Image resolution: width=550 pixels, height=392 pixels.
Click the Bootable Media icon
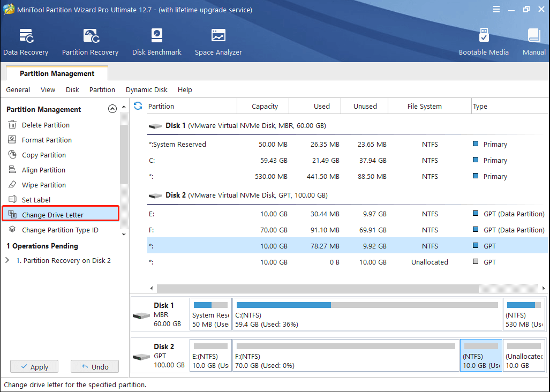click(x=484, y=40)
